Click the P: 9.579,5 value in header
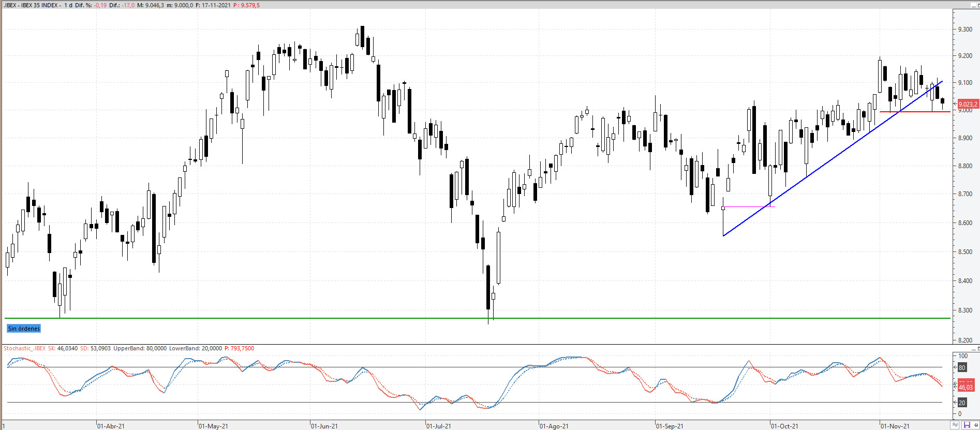The height and width of the screenshot is (430, 980). pyautogui.click(x=246, y=5)
